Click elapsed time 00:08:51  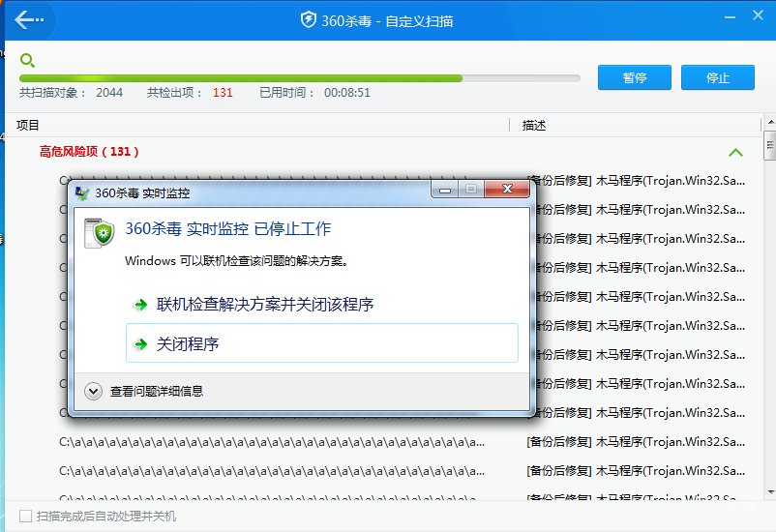coord(347,93)
